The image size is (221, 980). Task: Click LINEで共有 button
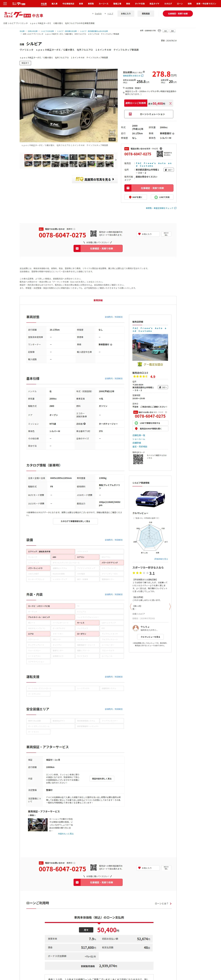[x=162, y=197]
